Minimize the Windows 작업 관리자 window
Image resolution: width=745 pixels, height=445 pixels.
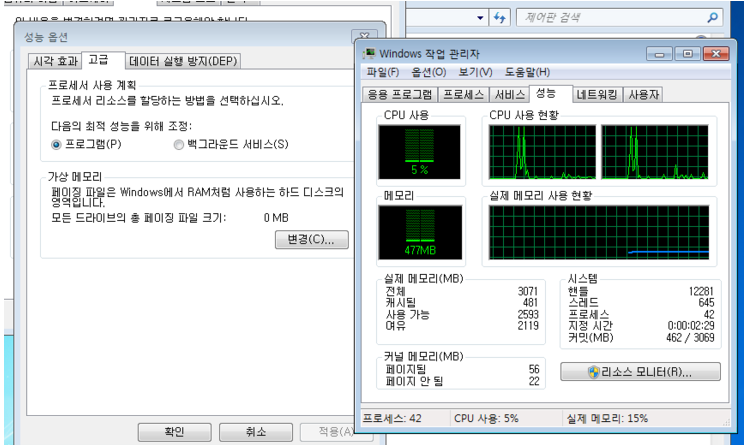(659, 54)
